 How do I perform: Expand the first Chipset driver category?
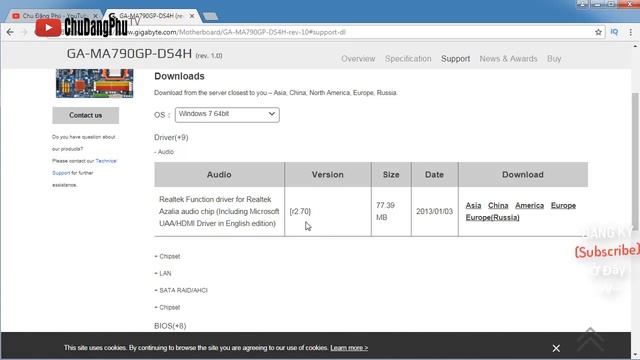click(167, 256)
